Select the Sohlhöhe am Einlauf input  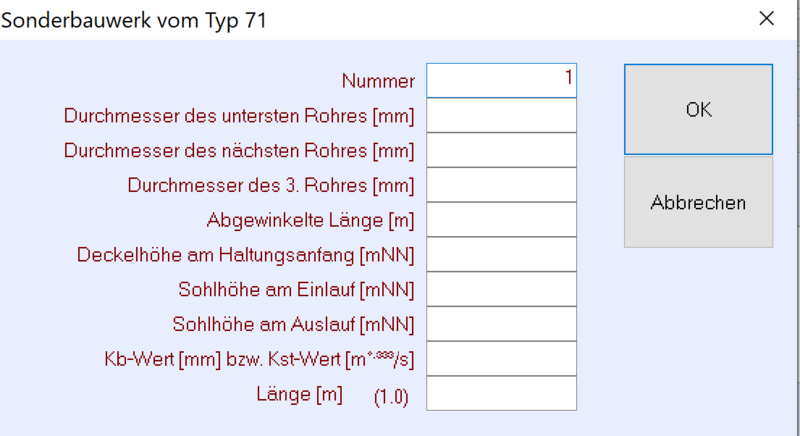click(x=501, y=289)
